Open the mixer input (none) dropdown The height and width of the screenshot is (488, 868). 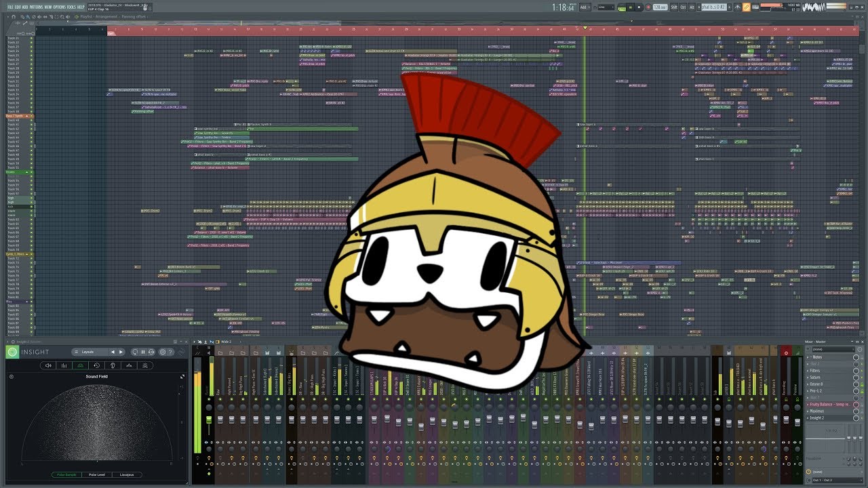coord(833,350)
